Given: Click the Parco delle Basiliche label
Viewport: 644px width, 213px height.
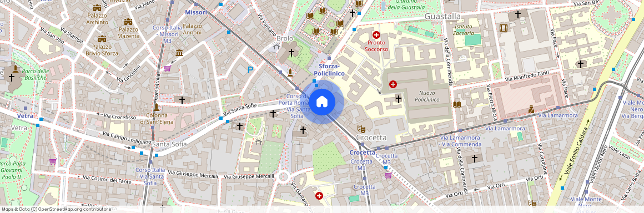Looking at the screenshot, I should click(35, 74).
